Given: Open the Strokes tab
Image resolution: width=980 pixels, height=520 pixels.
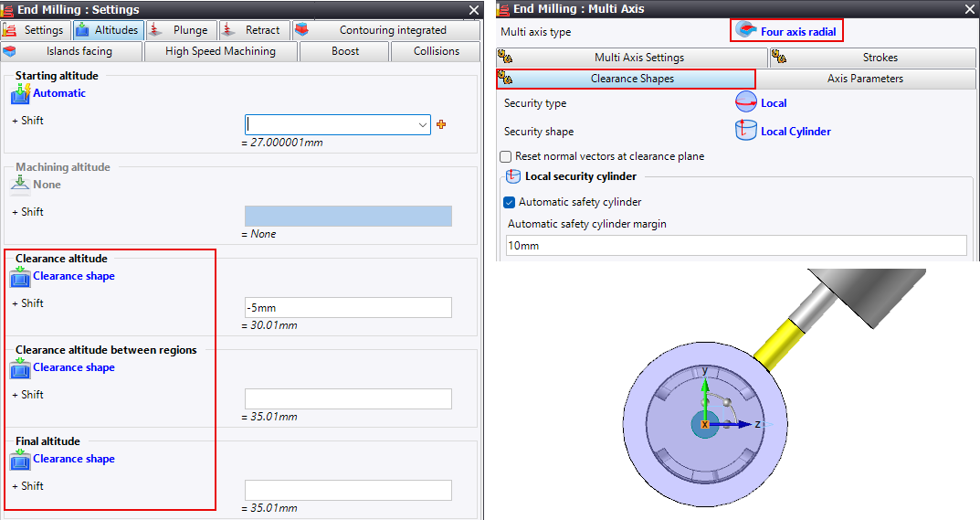Looking at the screenshot, I should pos(873,58).
